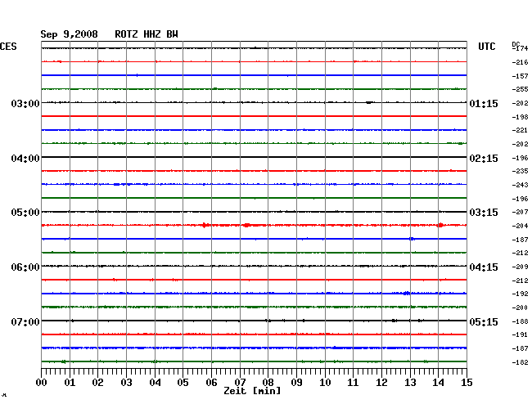Viewport: 532px width, 404px height.
Task: Click the 06 minute axis tick label
Action: click(211, 383)
